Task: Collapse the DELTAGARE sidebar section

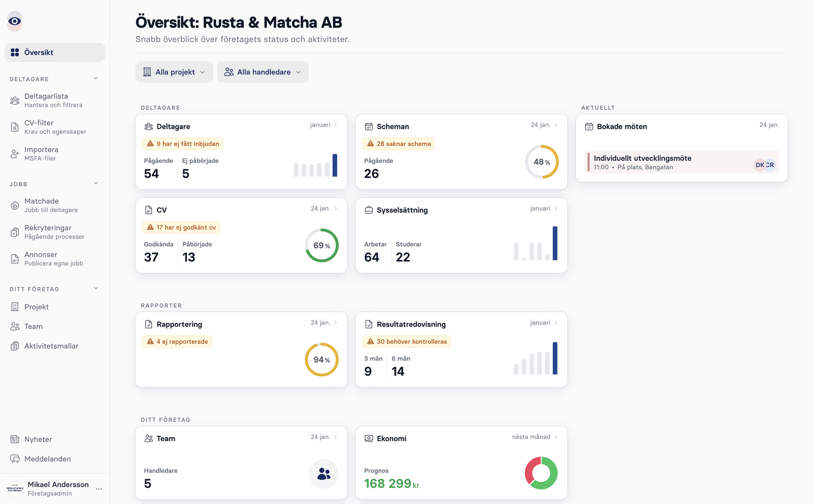Action: [95, 78]
